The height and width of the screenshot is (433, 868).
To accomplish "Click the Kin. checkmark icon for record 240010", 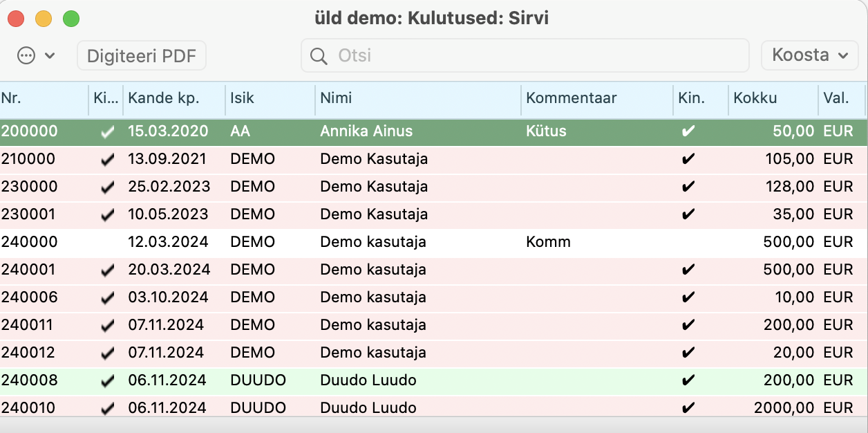I will click(x=688, y=408).
